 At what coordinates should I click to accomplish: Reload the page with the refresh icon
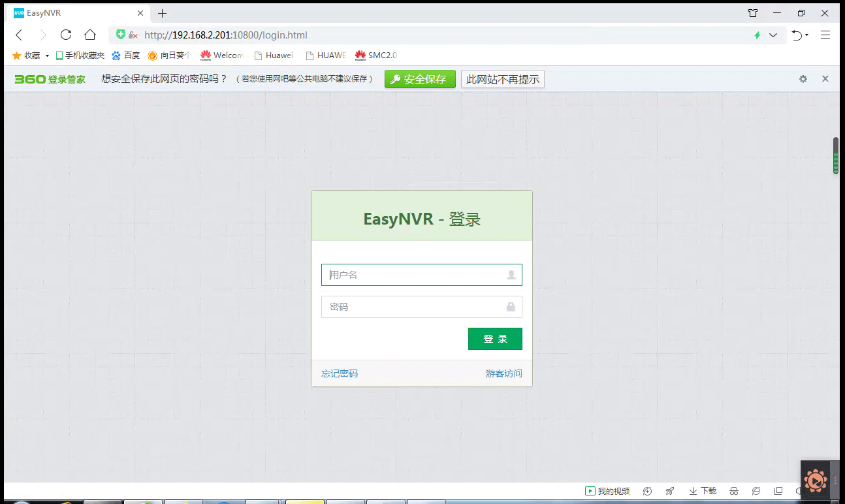click(x=66, y=35)
